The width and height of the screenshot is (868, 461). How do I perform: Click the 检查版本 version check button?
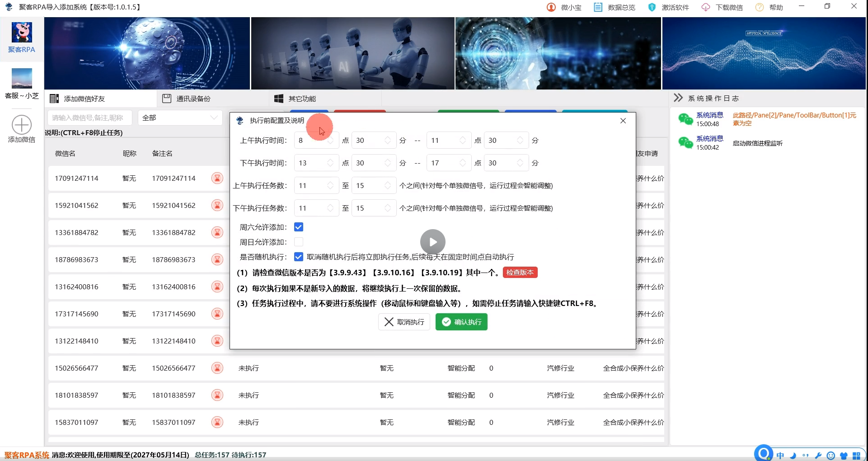coord(520,273)
